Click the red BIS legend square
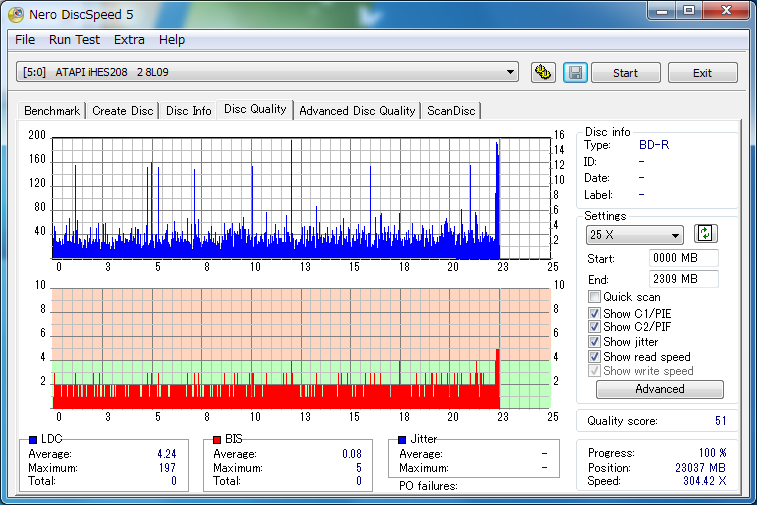Viewport: 757px width, 505px height. 217,439
